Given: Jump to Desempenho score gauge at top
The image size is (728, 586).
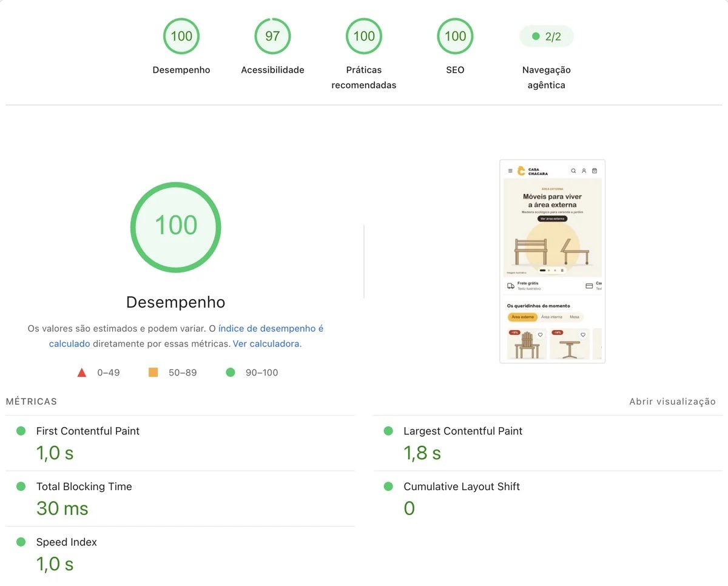Looking at the screenshot, I should click(x=181, y=36).
